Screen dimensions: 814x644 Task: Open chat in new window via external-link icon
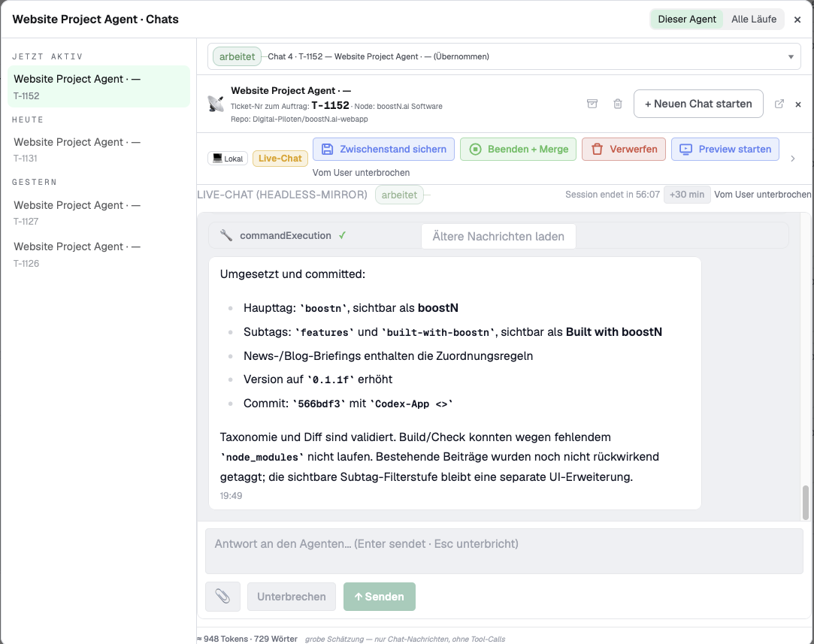point(779,104)
